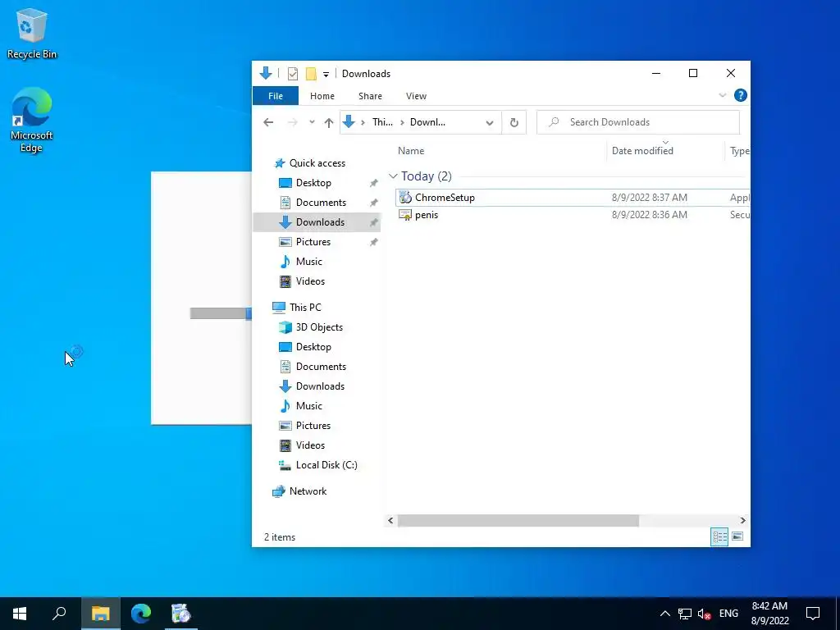Viewport: 840px width, 630px height.
Task: Open address bar history dropdown
Action: 490,123
